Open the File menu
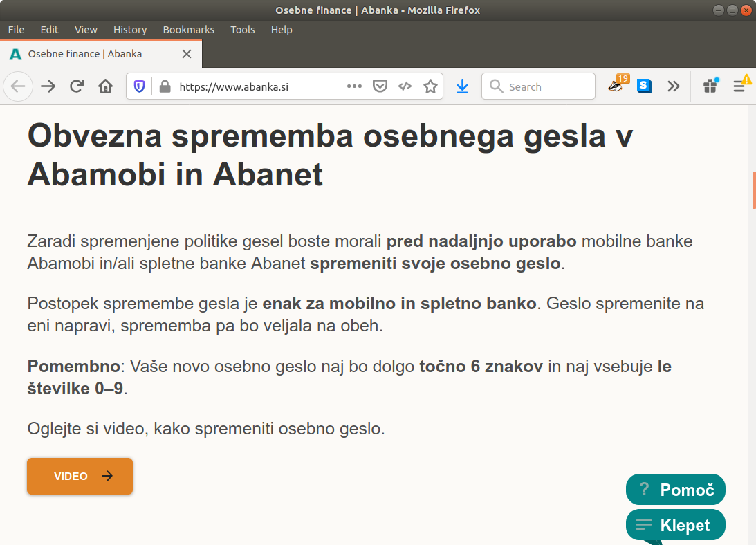 16,30
